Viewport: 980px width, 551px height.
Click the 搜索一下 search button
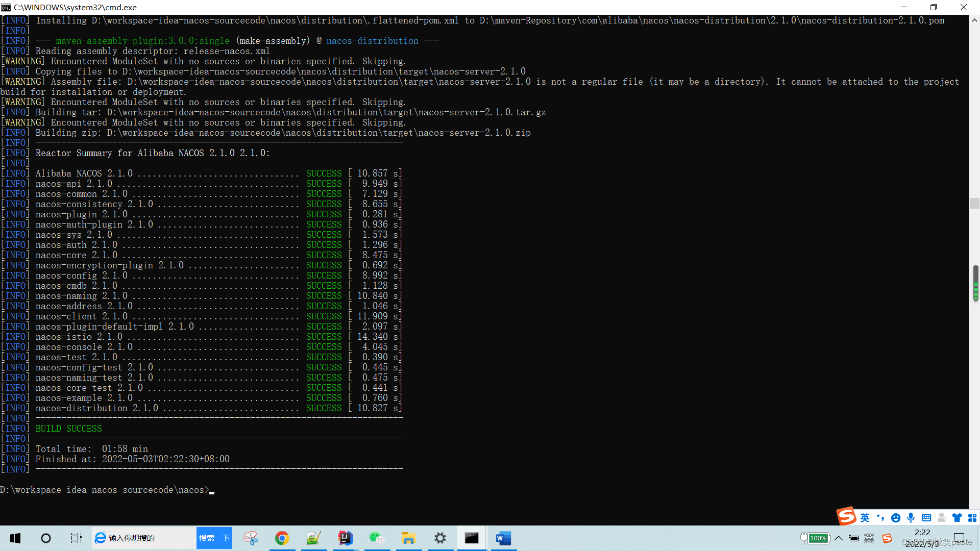(x=214, y=538)
